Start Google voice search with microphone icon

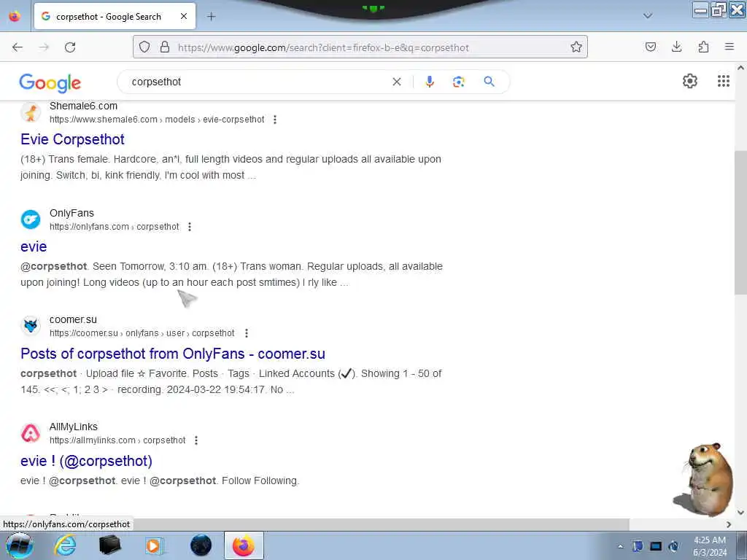pos(430,82)
